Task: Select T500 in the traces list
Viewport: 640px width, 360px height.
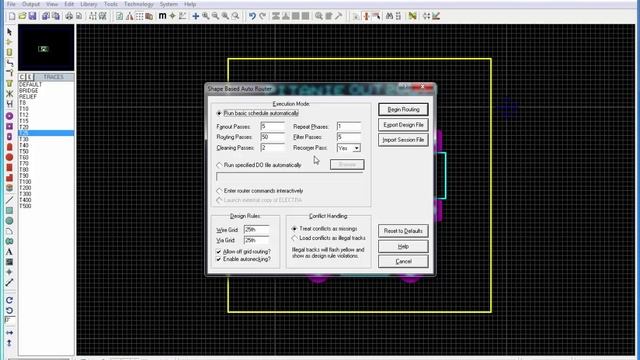Action: tap(25, 206)
